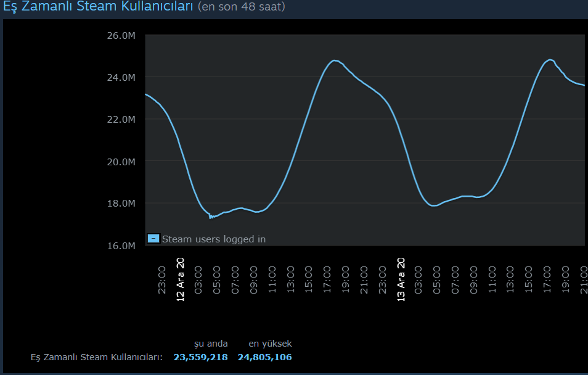
Task: Click the lowest dip of the graph line
Action: click(x=211, y=217)
